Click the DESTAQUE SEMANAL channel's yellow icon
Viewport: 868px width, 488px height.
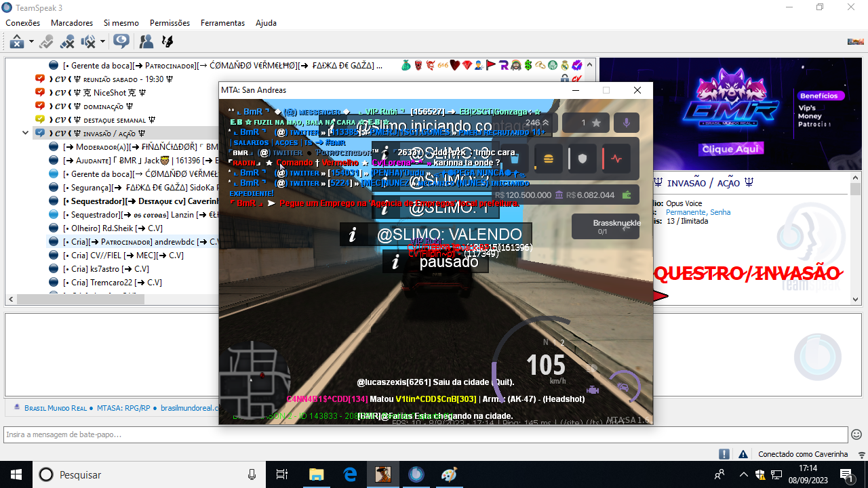(40, 120)
